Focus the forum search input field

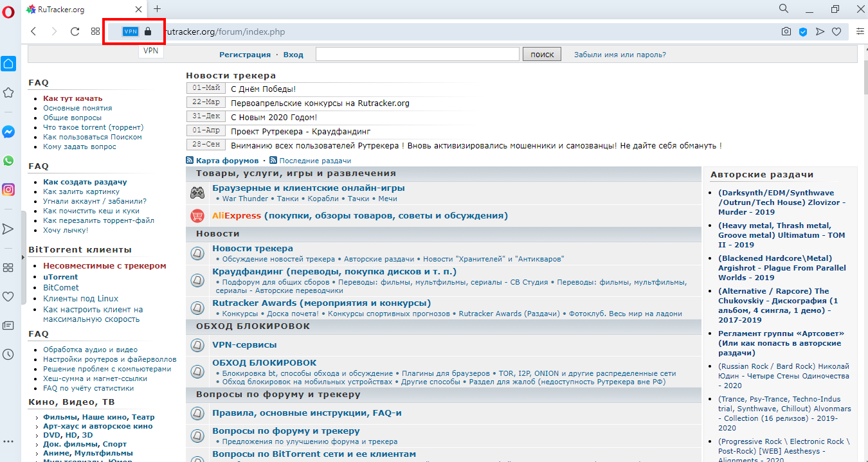(417, 55)
